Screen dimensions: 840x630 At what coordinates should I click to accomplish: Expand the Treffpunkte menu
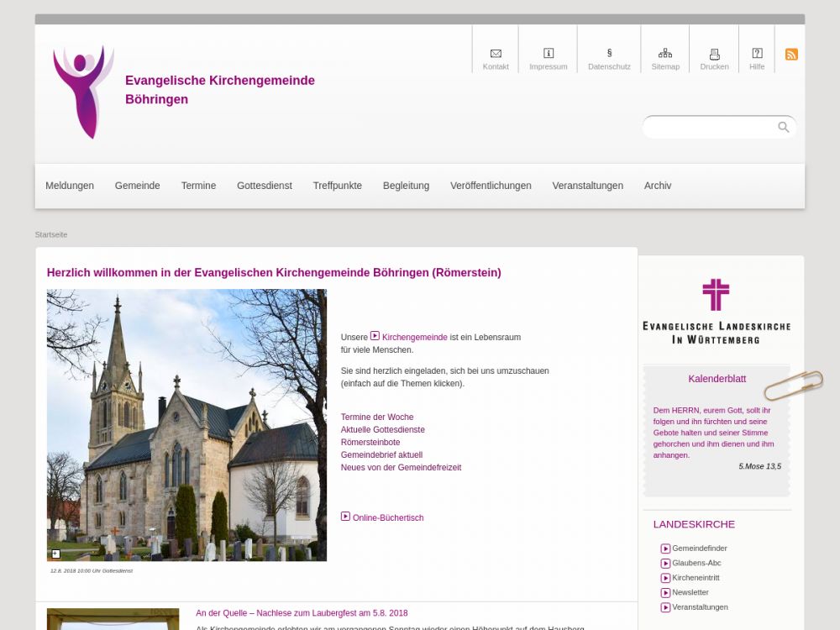(337, 186)
